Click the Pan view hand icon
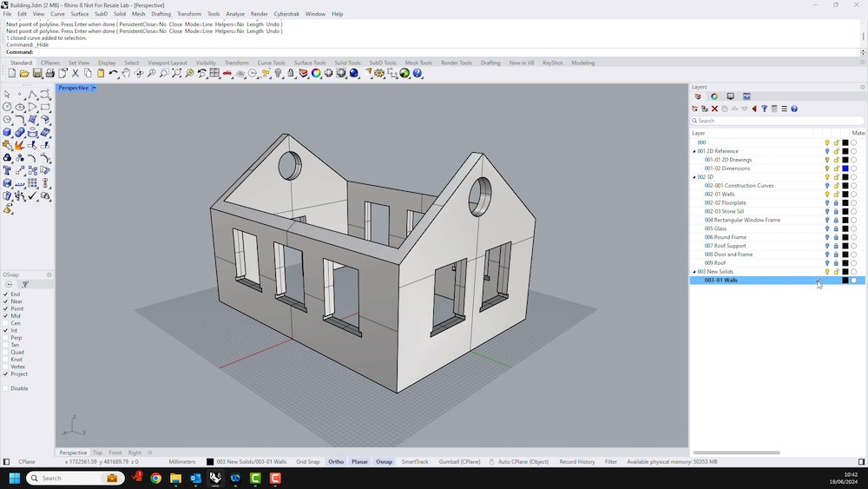Image resolution: width=868 pixels, height=489 pixels. click(x=126, y=74)
